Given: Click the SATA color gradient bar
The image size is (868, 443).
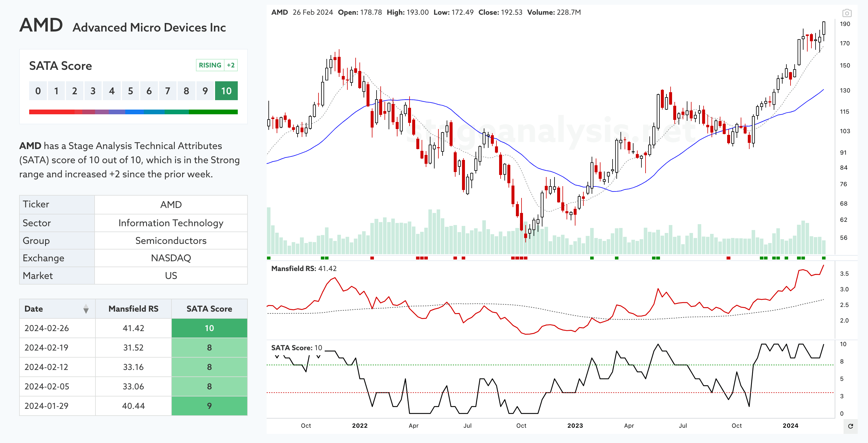Looking at the screenshot, I should pyautogui.click(x=133, y=112).
